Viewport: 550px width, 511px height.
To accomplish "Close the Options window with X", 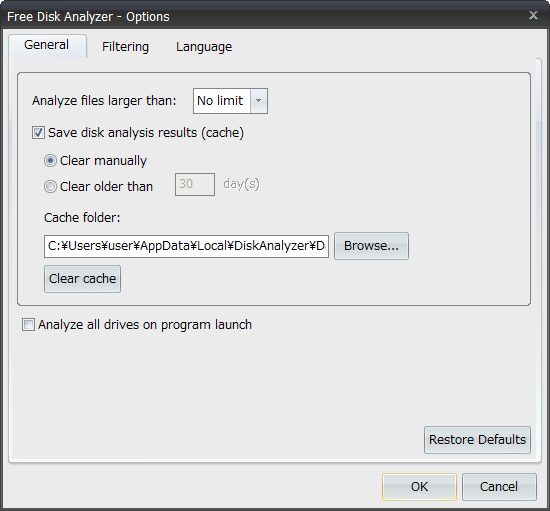I will (534, 15).
